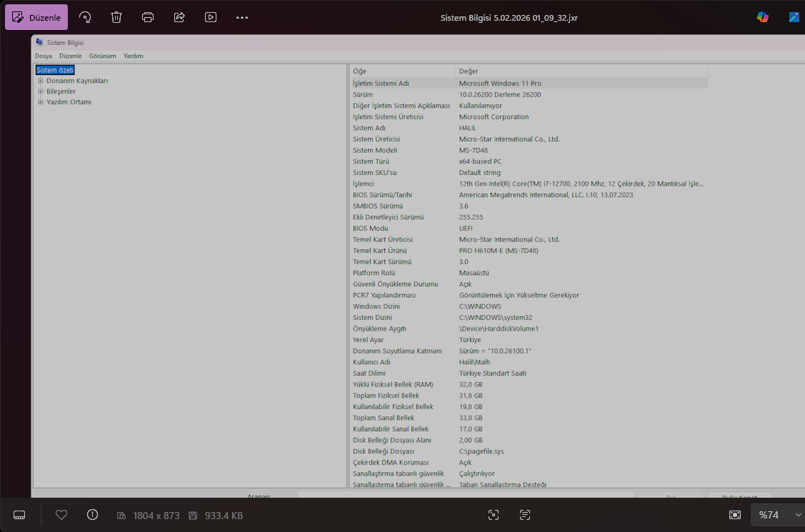This screenshot has width=805, height=532.
Task: Open the %74 zoom level dropdown
Action: click(779, 515)
